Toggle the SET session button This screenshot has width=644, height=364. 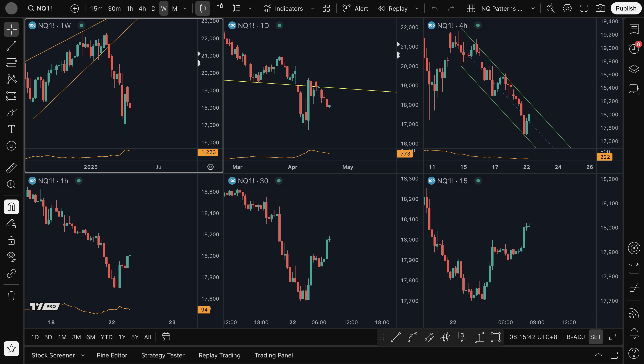595,337
